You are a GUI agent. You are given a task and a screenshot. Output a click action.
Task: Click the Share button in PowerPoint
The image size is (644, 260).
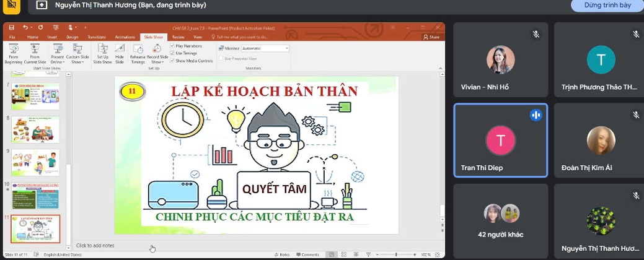431,37
